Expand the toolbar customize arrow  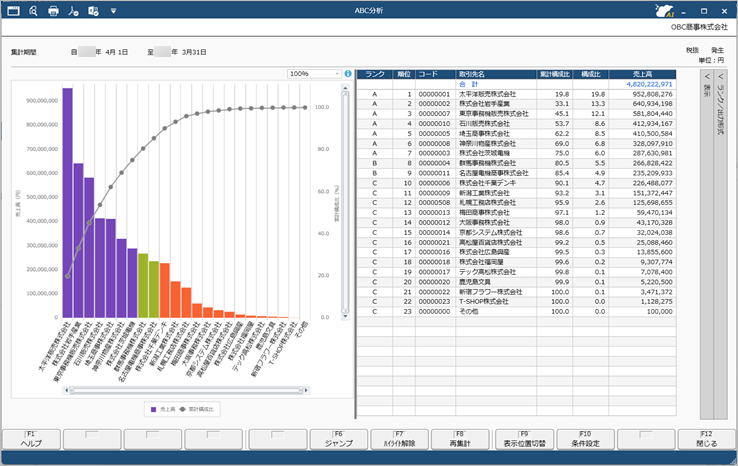coord(113,11)
